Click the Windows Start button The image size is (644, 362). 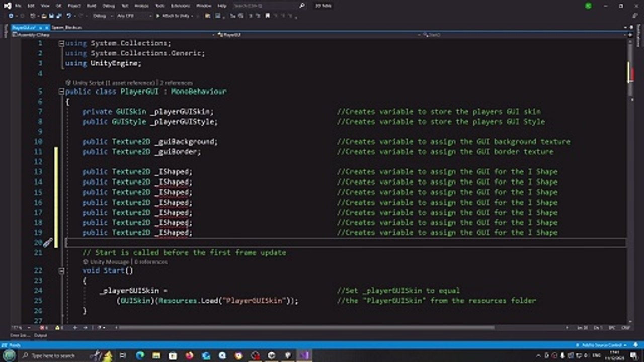click(x=9, y=355)
